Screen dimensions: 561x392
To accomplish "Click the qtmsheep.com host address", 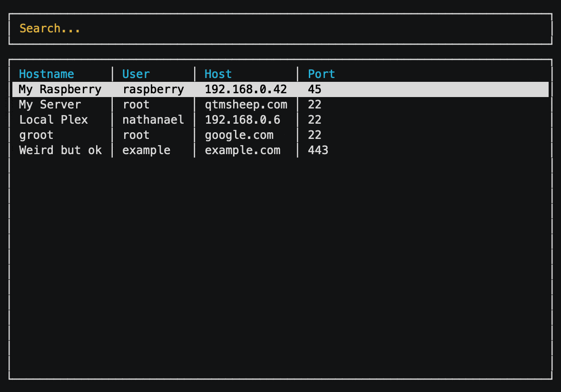I will [246, 104].
